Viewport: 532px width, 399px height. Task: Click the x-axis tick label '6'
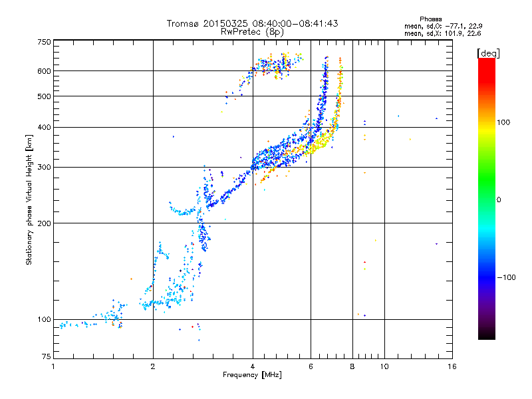point(311,366)
